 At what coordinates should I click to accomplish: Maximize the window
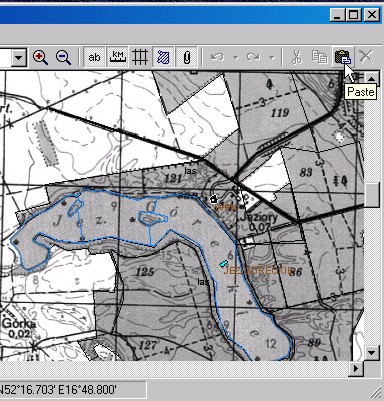[x=354, y=15]
